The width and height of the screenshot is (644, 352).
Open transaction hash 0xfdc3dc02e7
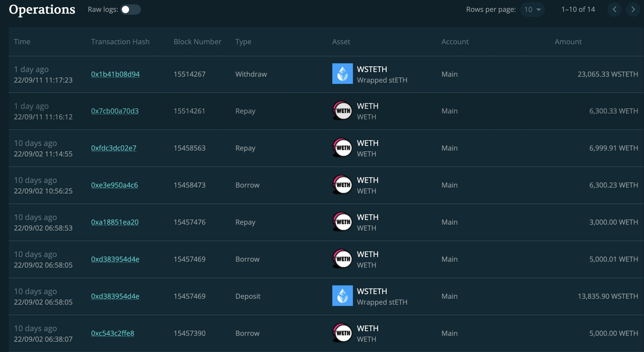pos(114,148)
